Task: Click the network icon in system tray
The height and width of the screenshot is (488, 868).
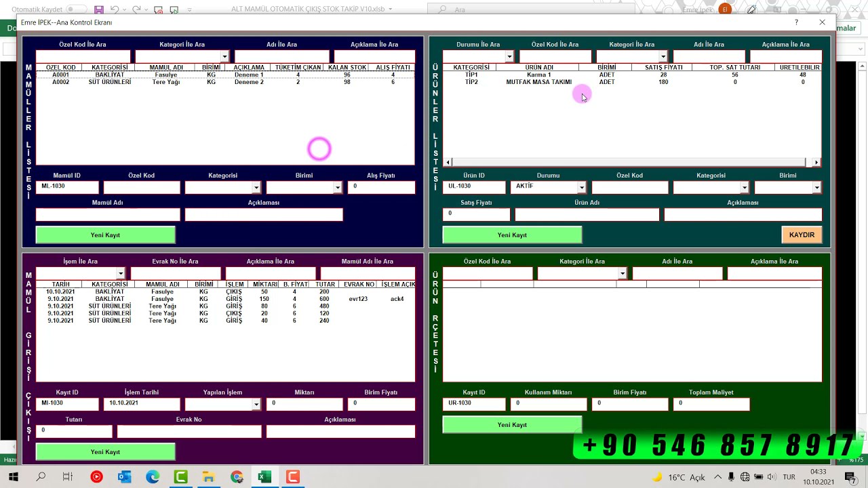Action: pos(745,477)
